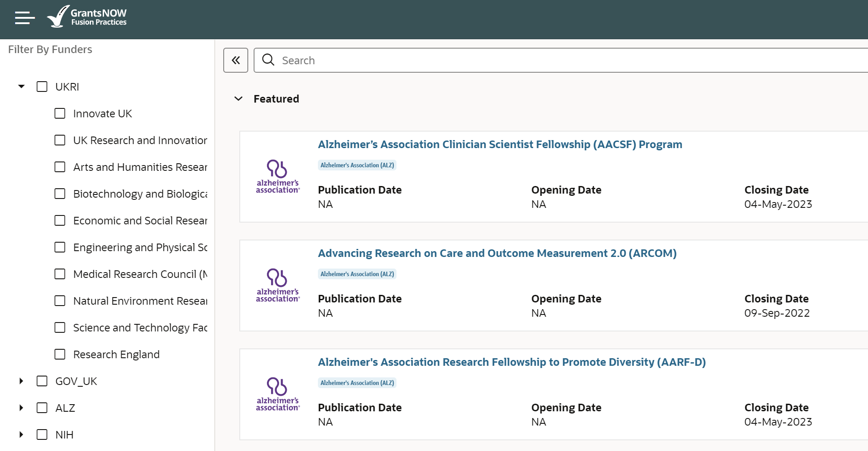Viewport: 868px width, 451px height.
Task: Check the NIH funder checkbox
Action: (42, 434)
